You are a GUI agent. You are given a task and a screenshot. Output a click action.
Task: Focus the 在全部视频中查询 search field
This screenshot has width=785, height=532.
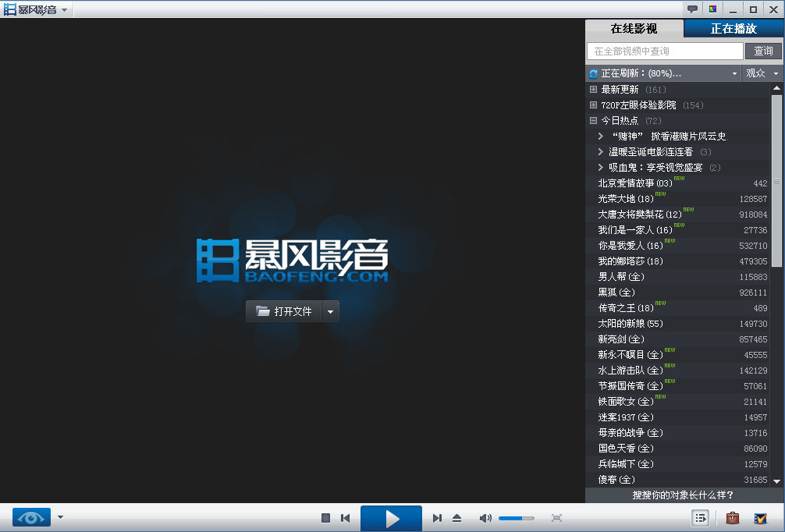pyautogui.click(x=665, y=51)
